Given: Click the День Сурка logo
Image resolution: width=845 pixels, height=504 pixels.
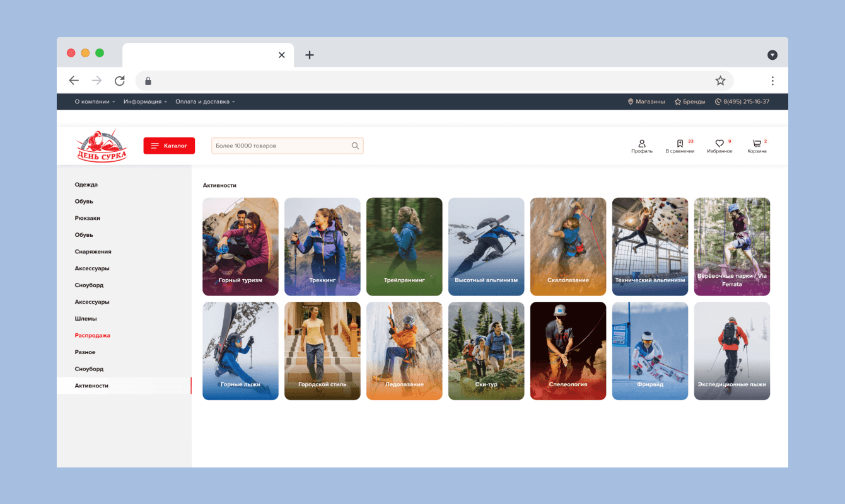Looking at the screenshot, I should [102, 146].
